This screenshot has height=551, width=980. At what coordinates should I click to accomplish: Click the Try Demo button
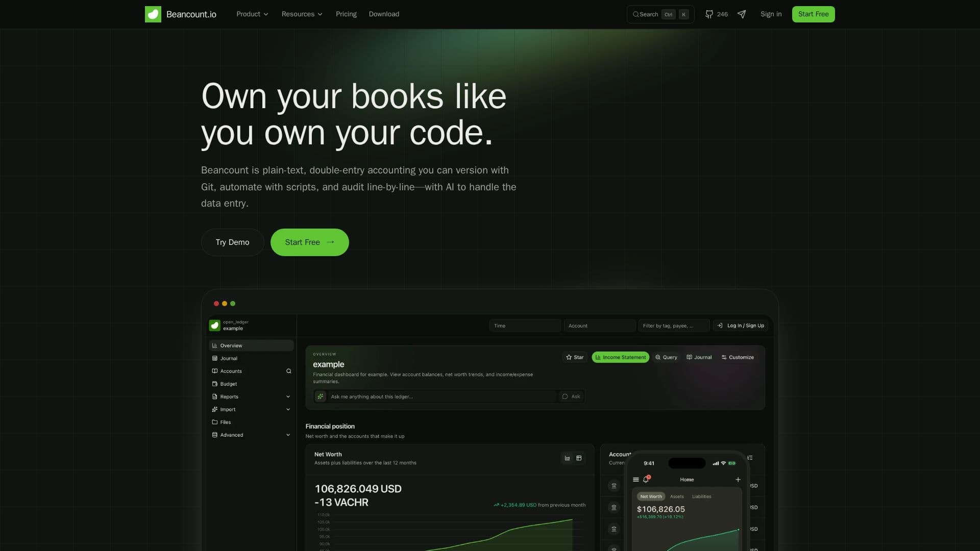click(232, 242)
